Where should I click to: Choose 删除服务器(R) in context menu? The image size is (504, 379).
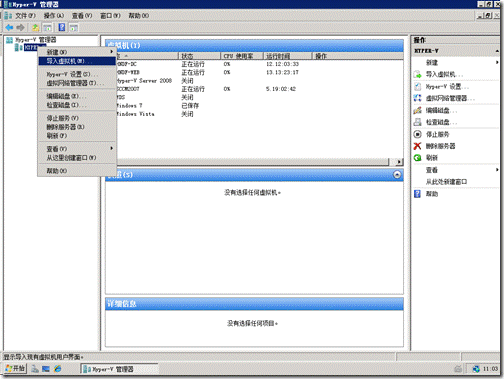(77, 127)
